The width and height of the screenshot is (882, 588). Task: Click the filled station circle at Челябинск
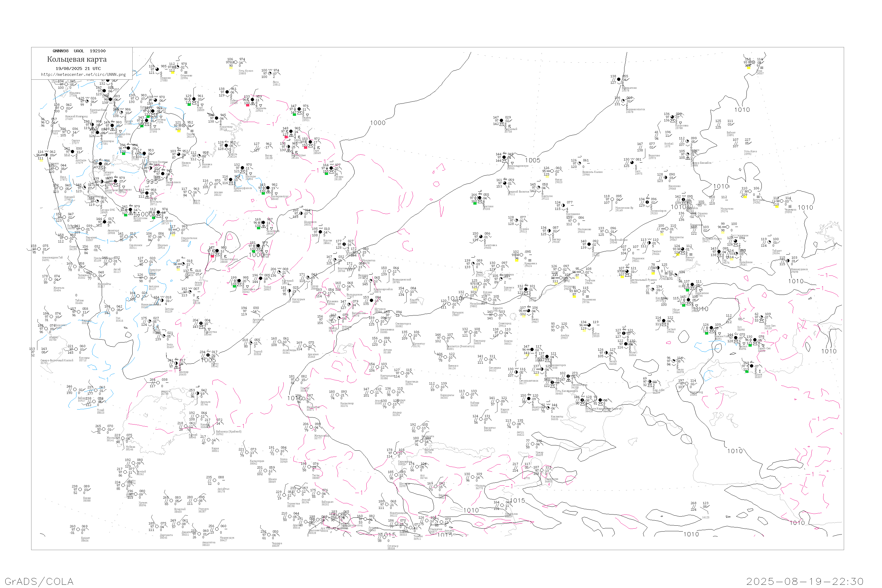coord(263,223)
